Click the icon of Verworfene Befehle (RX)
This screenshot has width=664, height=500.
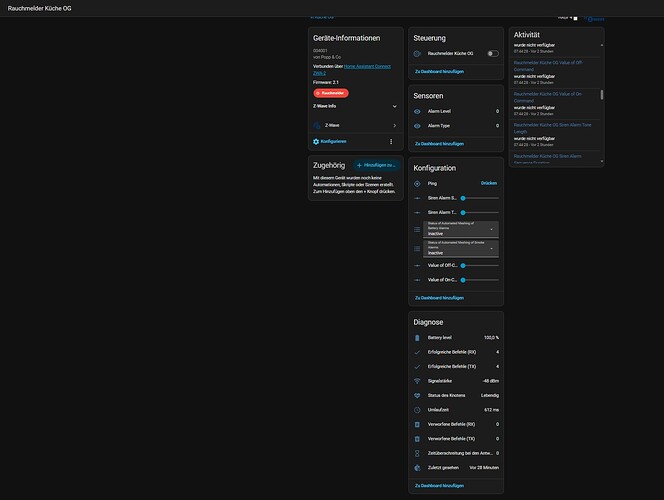(x=417, y=424)
